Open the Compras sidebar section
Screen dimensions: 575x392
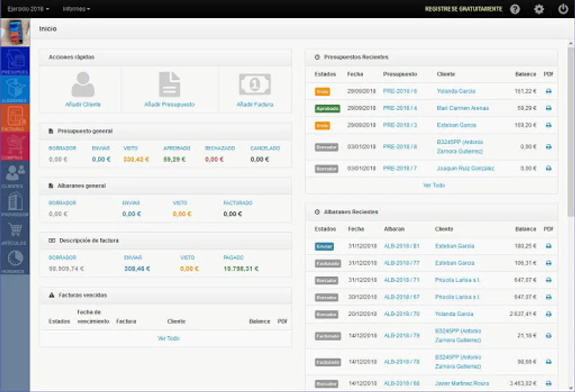pyautogui.click(x=15, y=147)
